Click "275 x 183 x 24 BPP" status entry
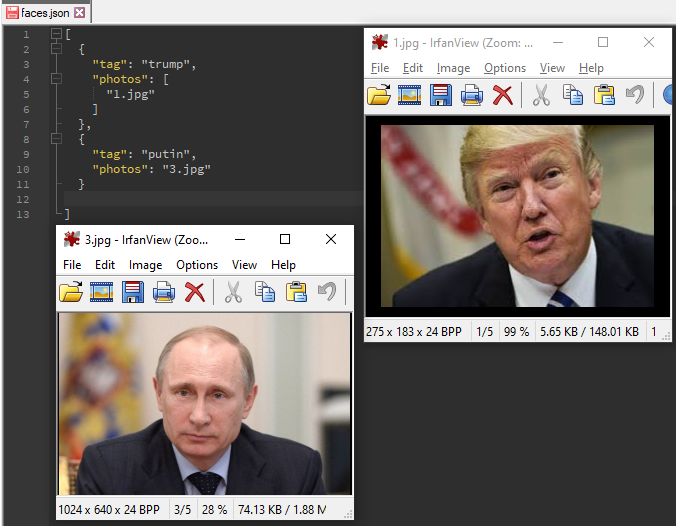This screenshot has height=526, width=676. point(413,332)
